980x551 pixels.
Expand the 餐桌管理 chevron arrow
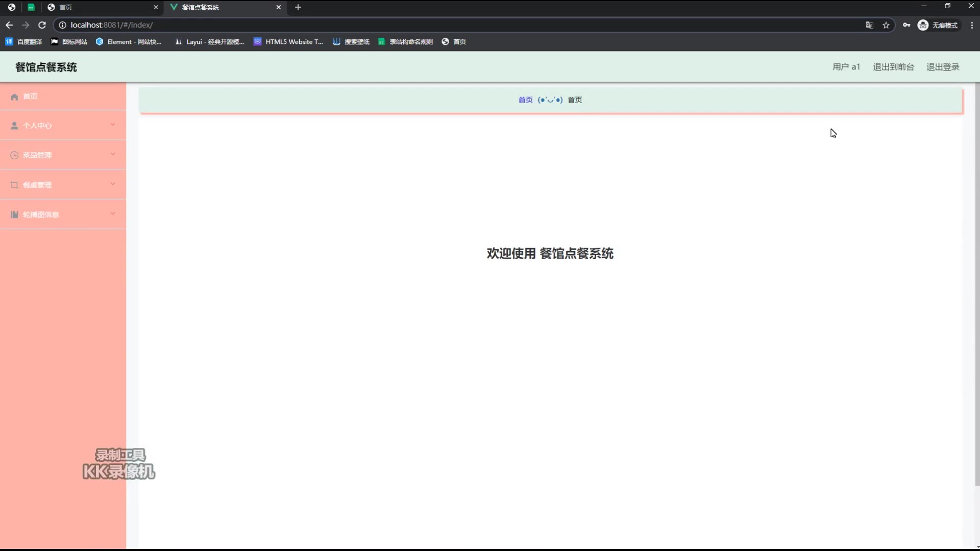[x=113, y=184]
